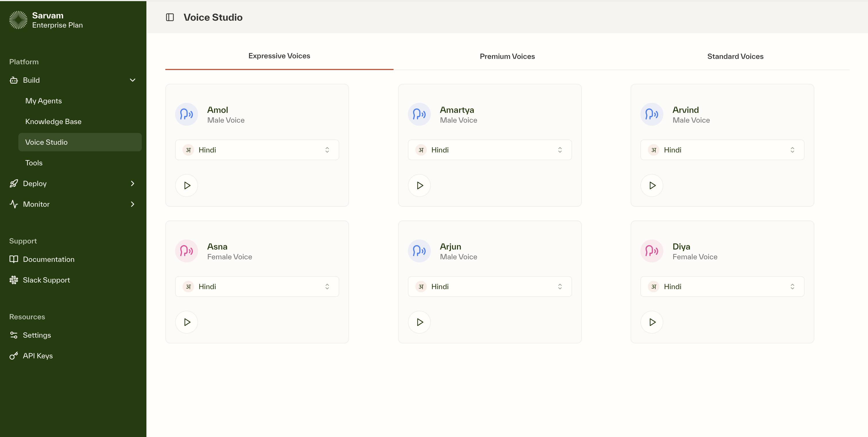Play the Amartya voice sample

420,185
